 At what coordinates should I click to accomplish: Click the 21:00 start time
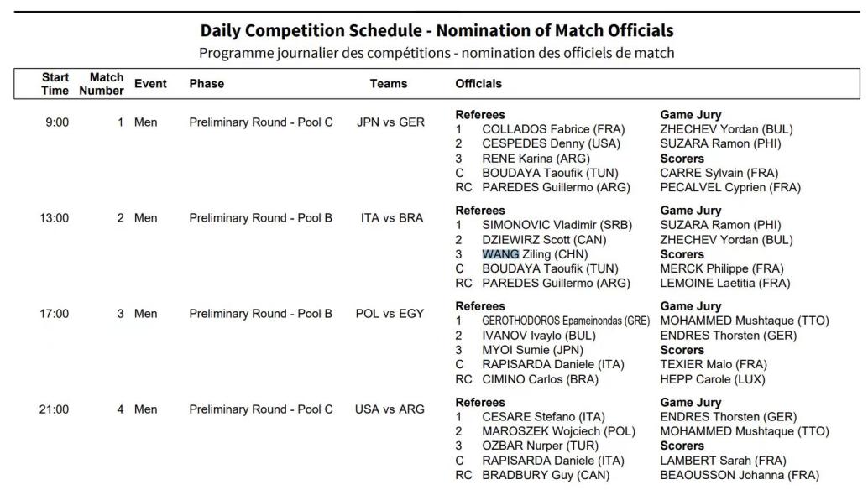point(55,409)
